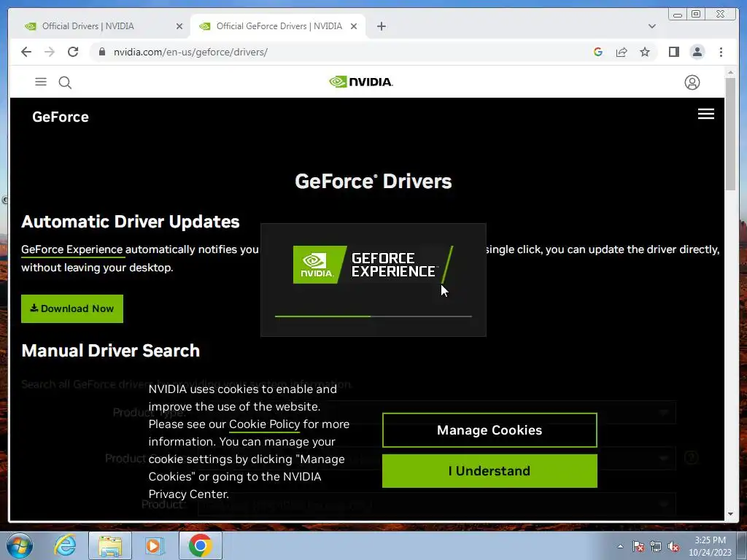The image size is (747, 560).
Task: Bookmark this page with the star icon
Action: coord(645,52)
